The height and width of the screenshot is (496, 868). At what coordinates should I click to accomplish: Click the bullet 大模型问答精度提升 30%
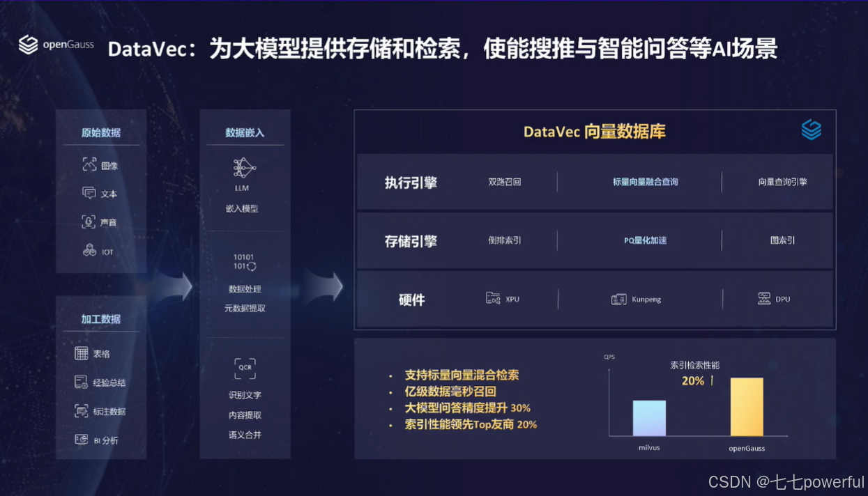(468, 408)
